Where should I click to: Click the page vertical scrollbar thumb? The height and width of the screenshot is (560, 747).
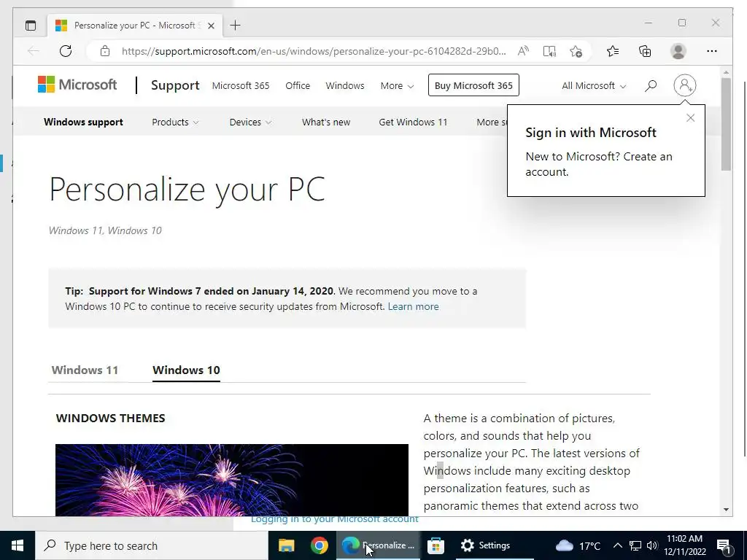pyautogui.click(x=726, y=124)
